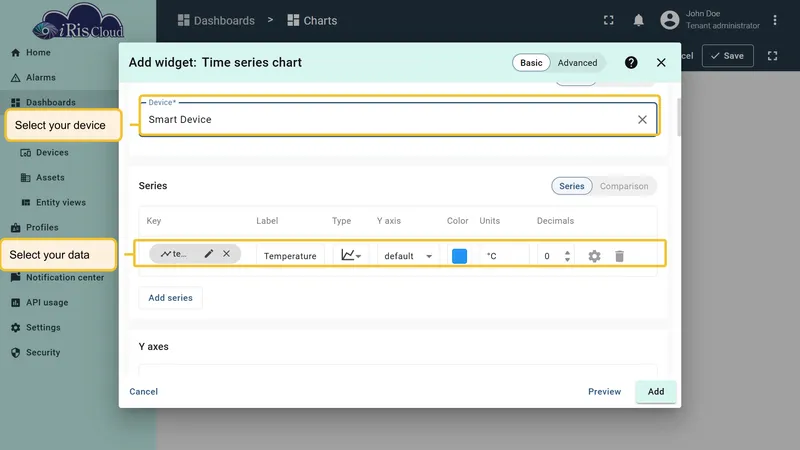Open the three-dot menu in the top bar
800x450 pixels.
click(774, 20)
